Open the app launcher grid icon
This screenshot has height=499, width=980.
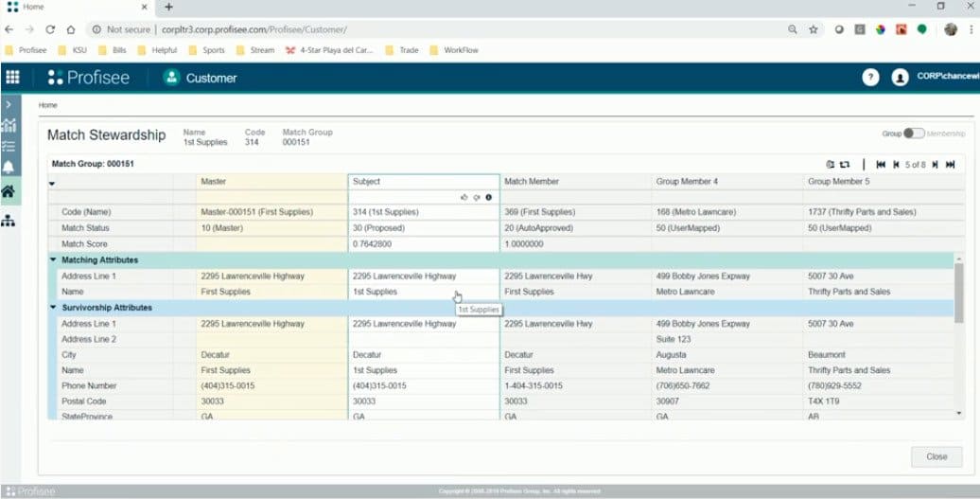click(x=12, y=78)
